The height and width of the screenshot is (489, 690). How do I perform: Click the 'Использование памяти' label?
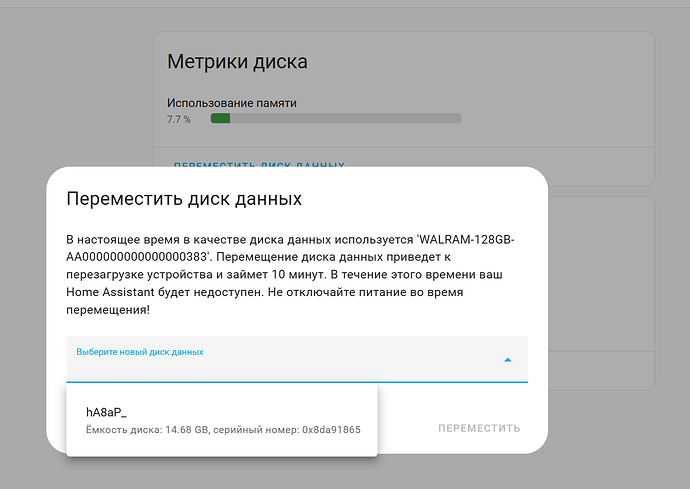(x=231, y=103)
